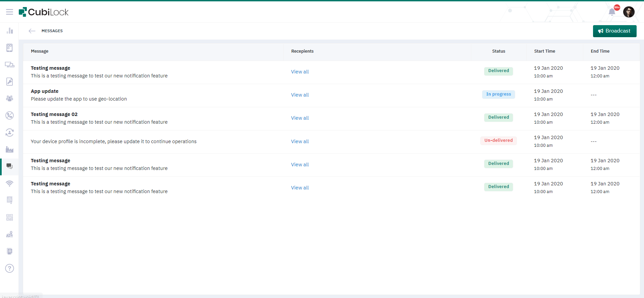Click the CubiLock logo

[x=44, y=12]
